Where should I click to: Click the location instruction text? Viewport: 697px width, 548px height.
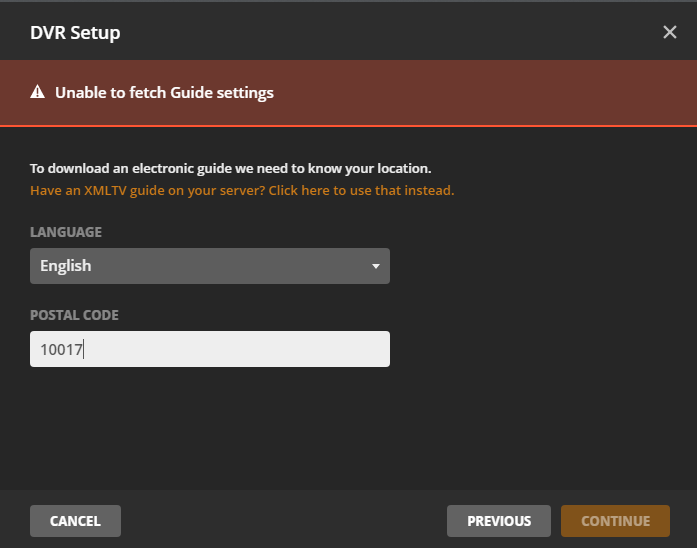pos(231,169)
